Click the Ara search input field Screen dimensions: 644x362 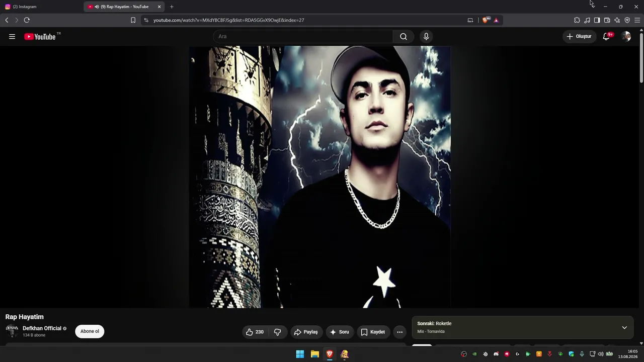(x=303, y=36)
